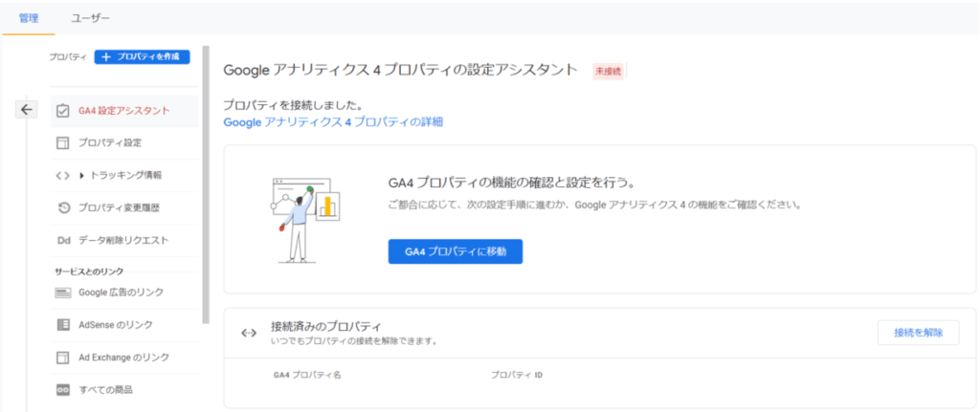
Task: Click the back arrow icon
Action: click(26, 109)
